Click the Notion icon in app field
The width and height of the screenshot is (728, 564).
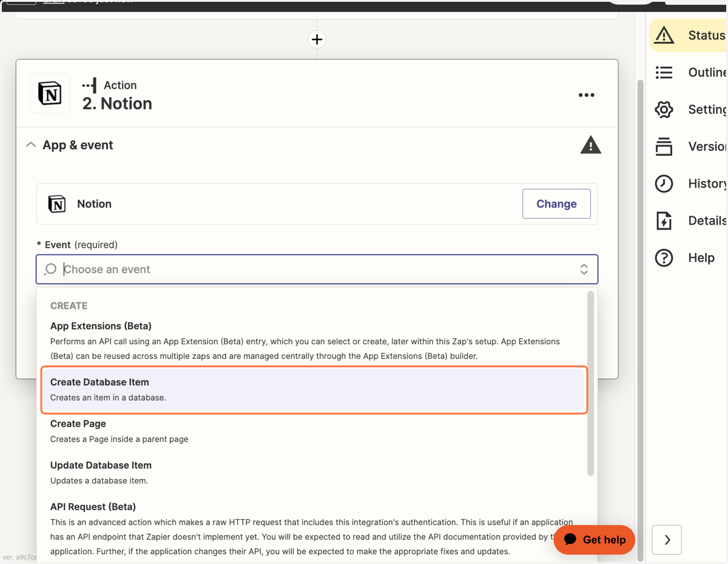click(x=57, y=204)
